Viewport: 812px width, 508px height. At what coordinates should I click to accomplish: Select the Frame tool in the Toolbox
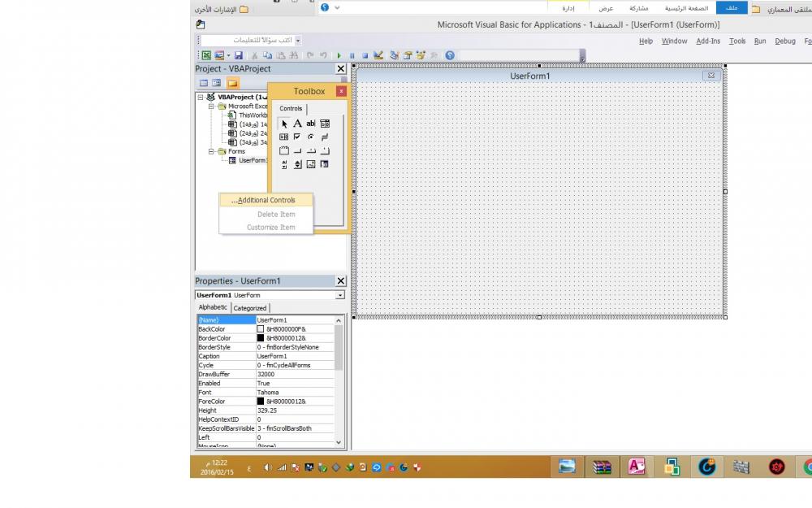(x=283, y=151)
